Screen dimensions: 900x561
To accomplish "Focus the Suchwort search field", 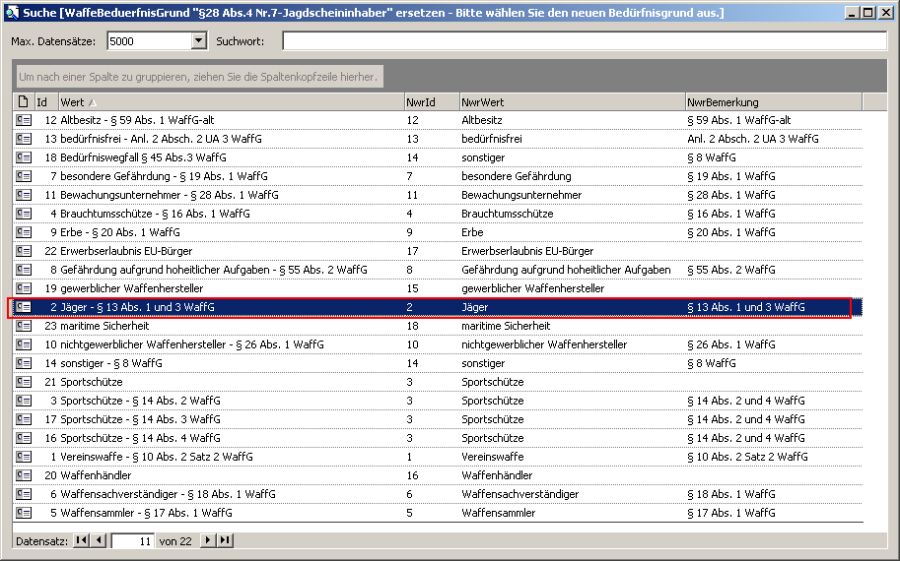I will tap(584, 41).
